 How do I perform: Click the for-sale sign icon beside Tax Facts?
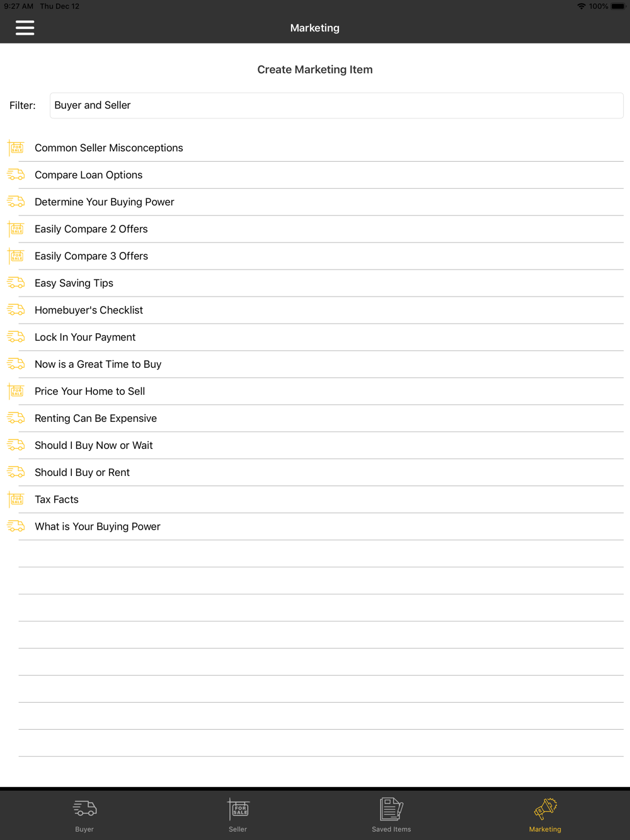pos(16,500)
